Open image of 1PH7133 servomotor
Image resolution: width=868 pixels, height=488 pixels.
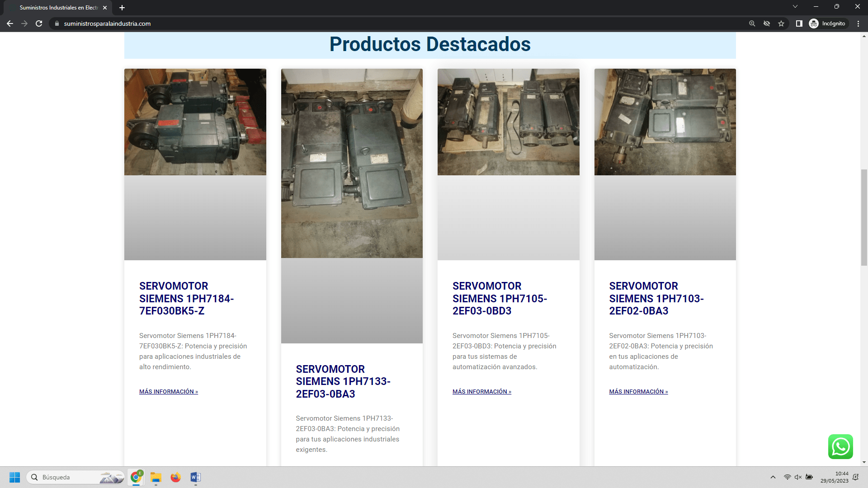pyautogui.click(x=352, y=163)
